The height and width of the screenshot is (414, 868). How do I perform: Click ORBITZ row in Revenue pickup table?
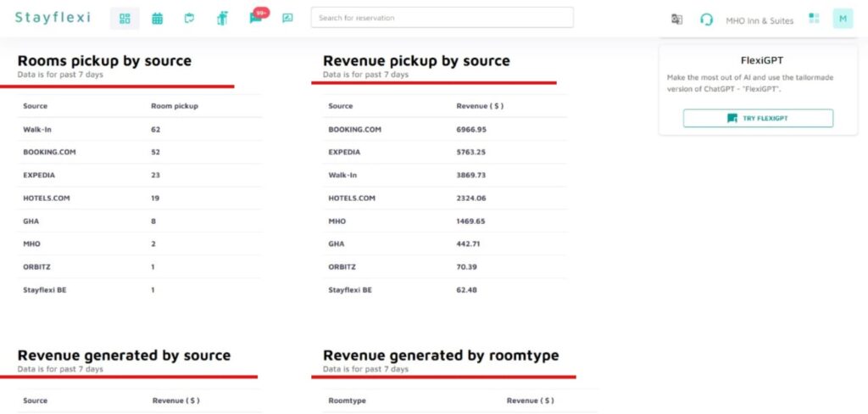445,267
